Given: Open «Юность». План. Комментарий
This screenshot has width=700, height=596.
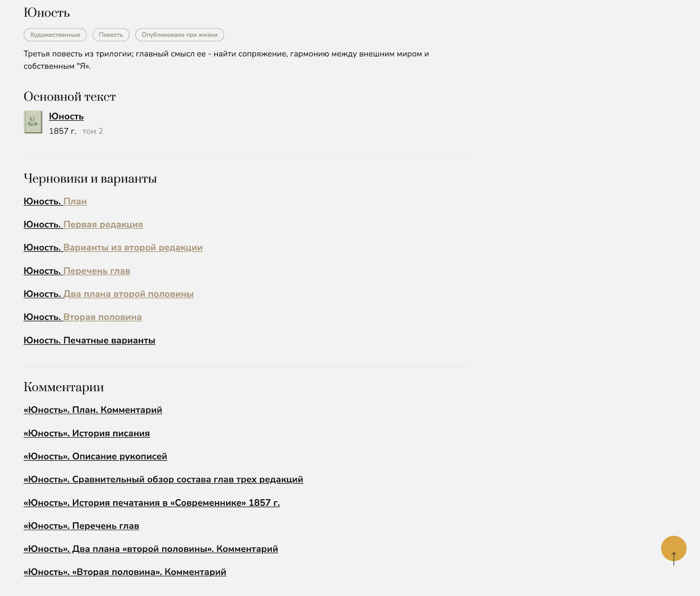Looking at the screenshot, I should pos(93,410).
